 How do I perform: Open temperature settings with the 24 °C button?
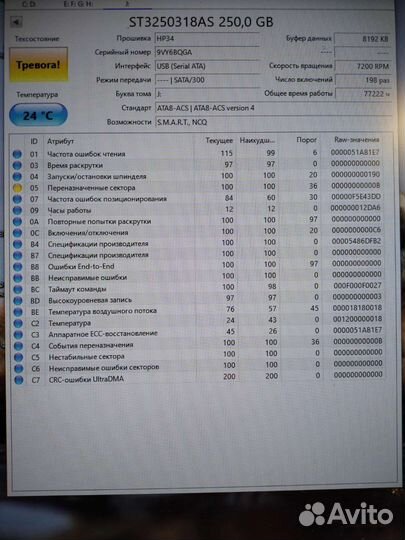coord(38,115)
